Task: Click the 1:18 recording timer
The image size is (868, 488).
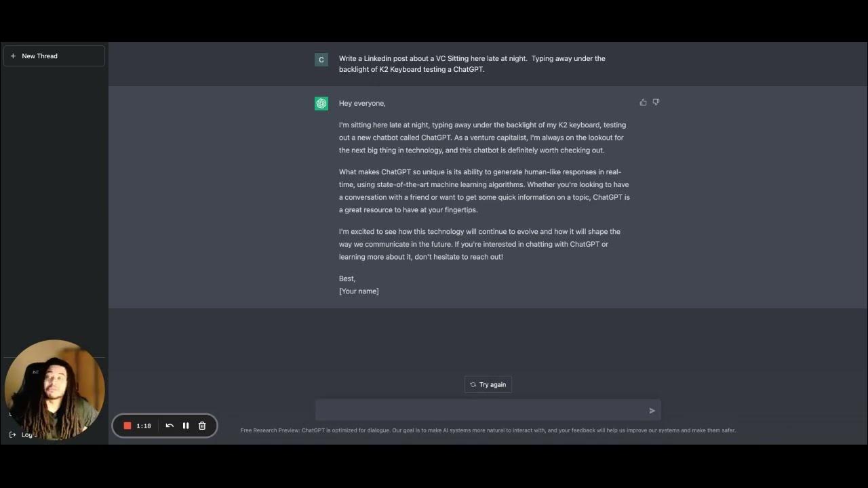Action: point(144,426)
